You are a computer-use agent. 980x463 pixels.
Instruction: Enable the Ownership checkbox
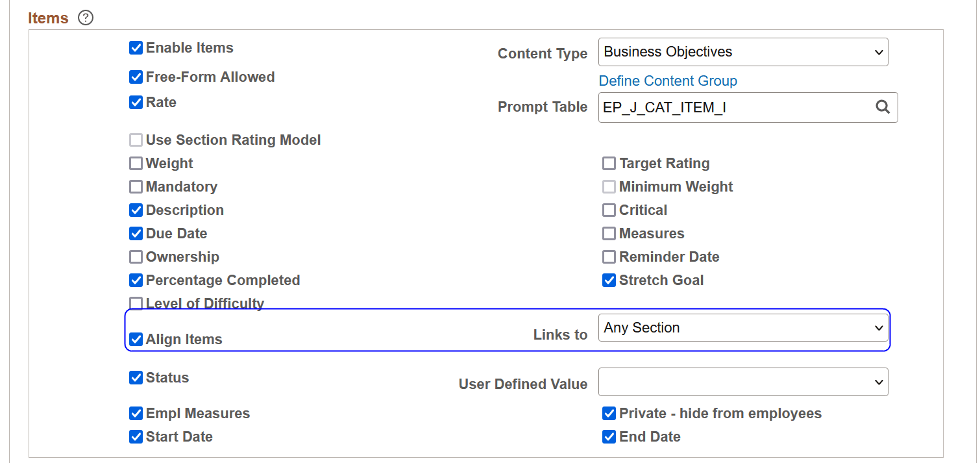(136, 257)
